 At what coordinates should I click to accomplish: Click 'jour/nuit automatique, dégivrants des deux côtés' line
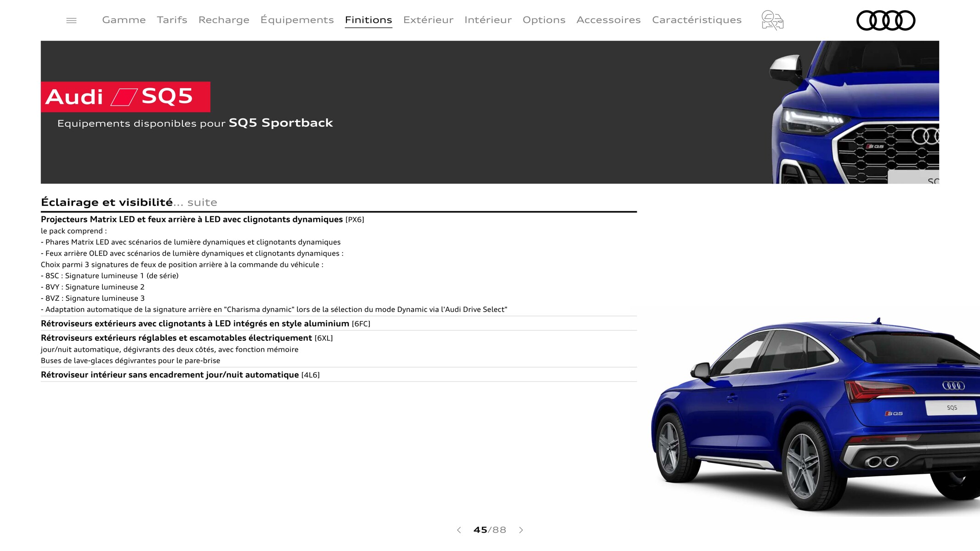170,349
